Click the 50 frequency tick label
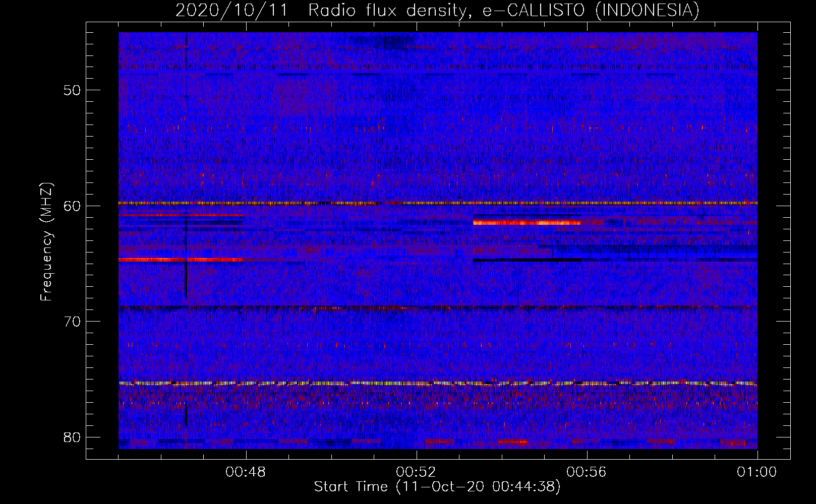The height and width of the screenshot is (504, 816). coord(72,90)
